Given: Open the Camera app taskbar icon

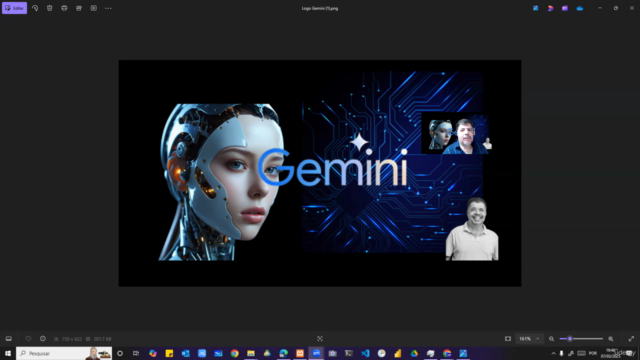Looking at the screenshot, I should pyautogui.click(x=333, y=353).
